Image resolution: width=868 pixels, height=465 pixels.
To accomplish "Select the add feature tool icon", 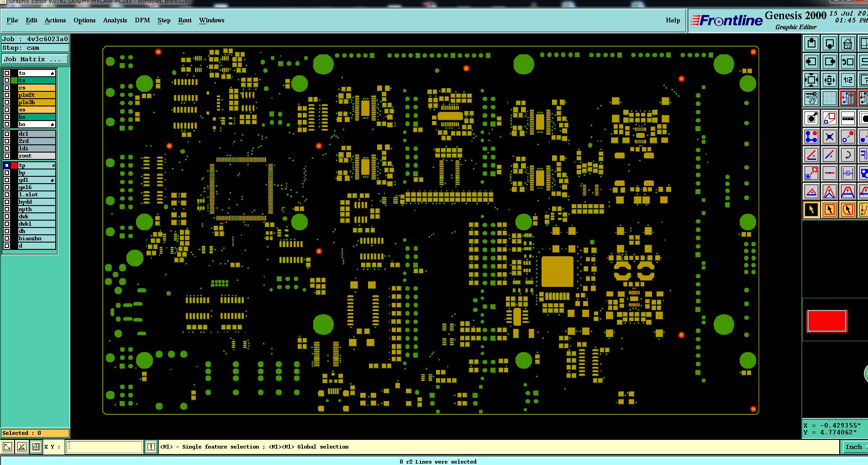I will [x=811, y=119].
